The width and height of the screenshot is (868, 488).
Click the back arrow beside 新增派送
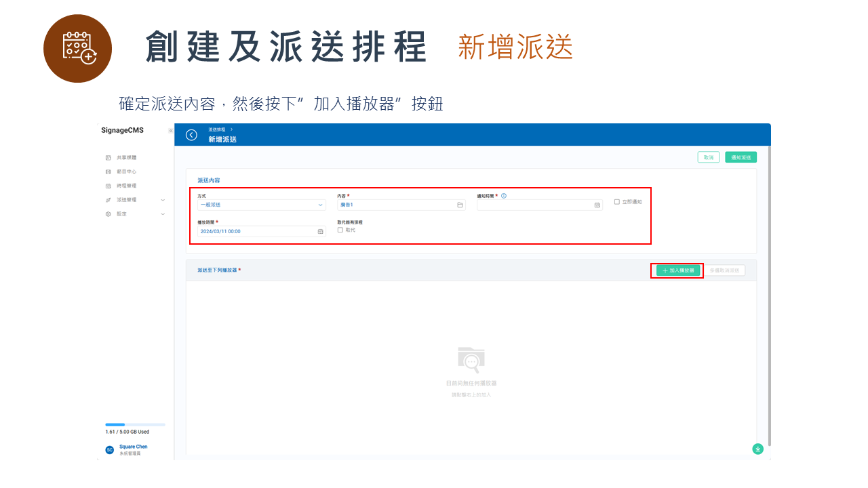191,135
